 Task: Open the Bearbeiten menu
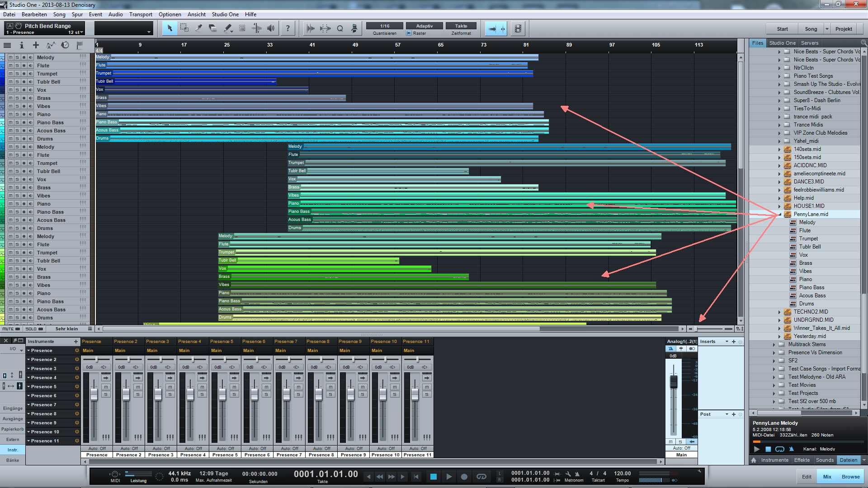(x=34, y=14)
